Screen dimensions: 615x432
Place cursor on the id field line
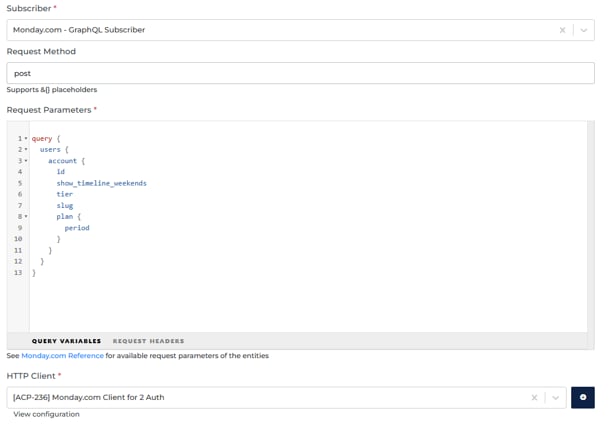60,172
